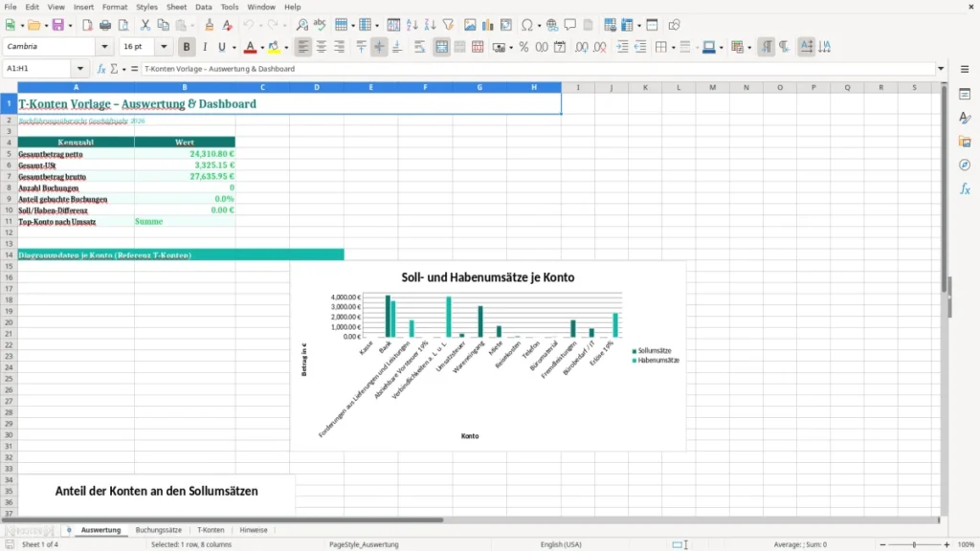Increase cell indent
The image size is (980, 551).
[x=622, y=47]
